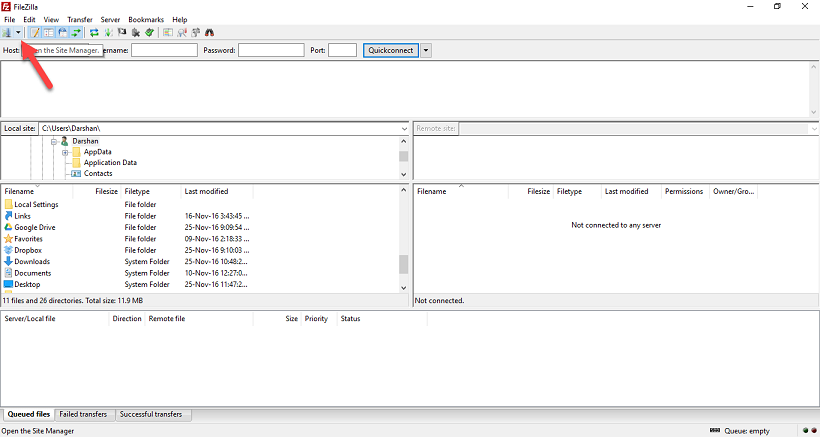
Task: Open the Transfer menu
Action: tap(79, 19)
